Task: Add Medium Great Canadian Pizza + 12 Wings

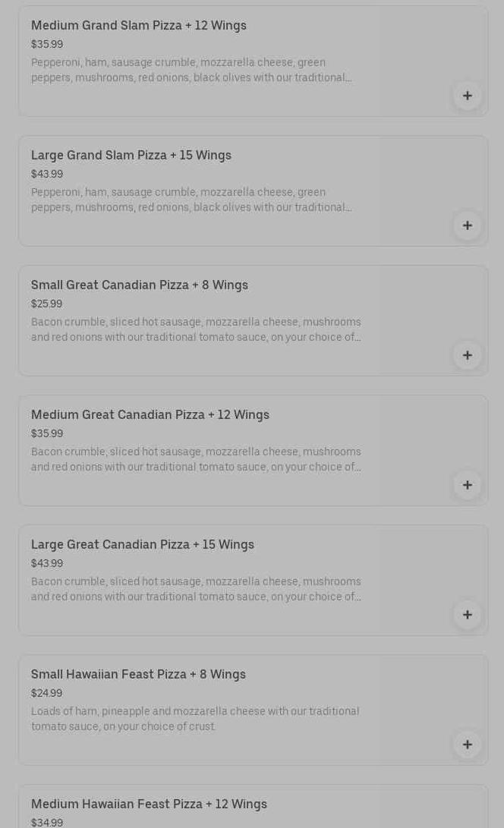Action: coord(467,485)
